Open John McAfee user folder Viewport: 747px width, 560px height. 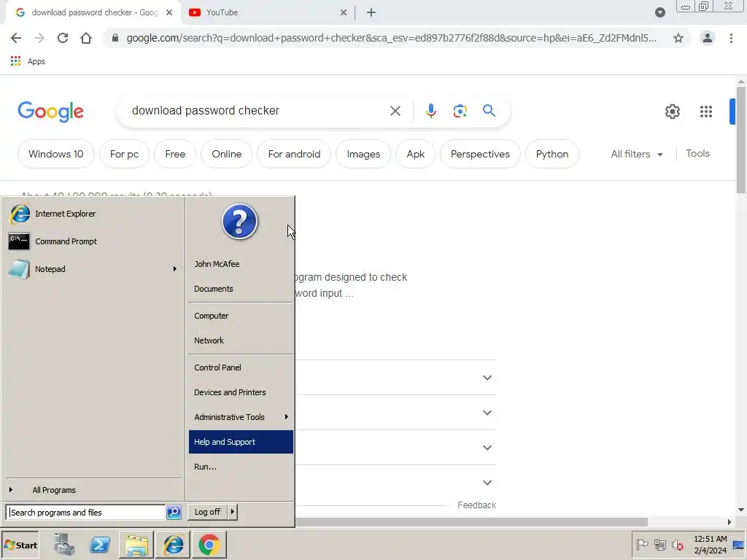[x=241, y=264]
